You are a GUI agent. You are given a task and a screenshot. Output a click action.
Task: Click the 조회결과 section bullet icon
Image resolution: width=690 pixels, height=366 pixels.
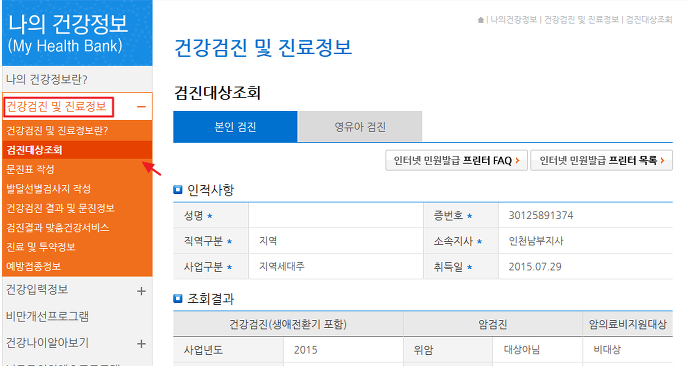(x=178, y=299)
